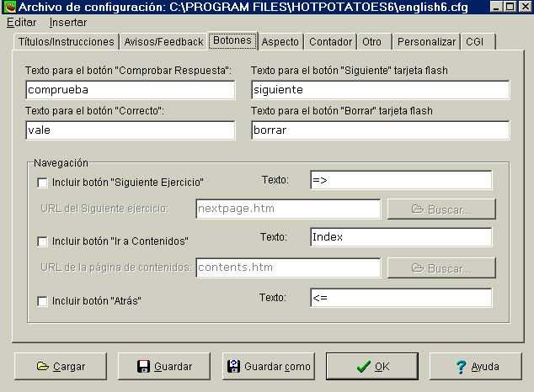Click Guardar como save-as button
The width and height of the screenshot is (534, 392).
(x=269, y=367)
